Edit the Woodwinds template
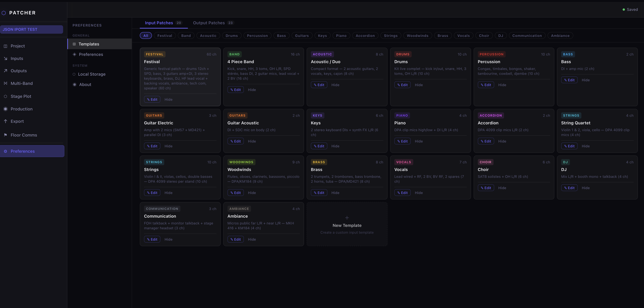The image size is (644, 308). pos(235,193)
